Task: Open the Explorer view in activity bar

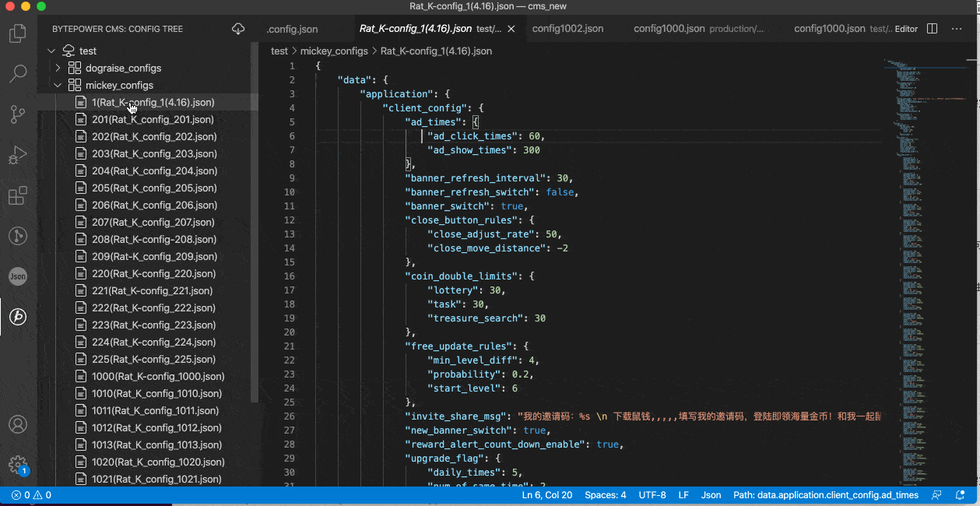Action: click(x=17, y=33)
